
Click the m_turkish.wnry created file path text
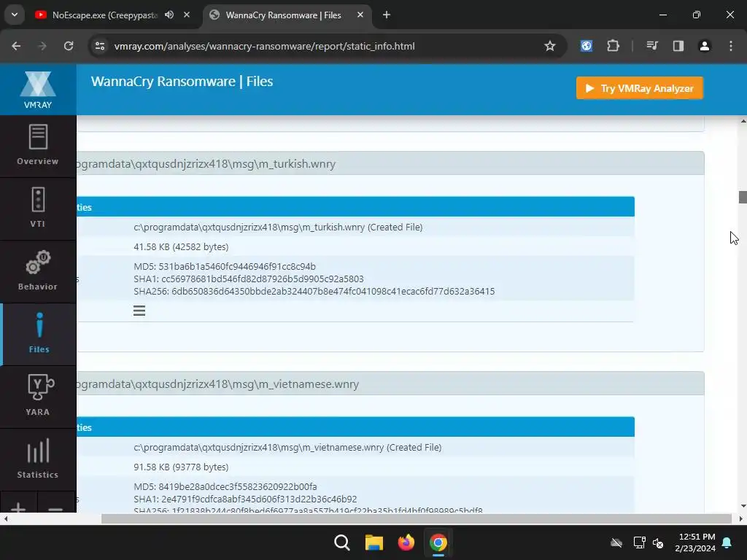coord(278,227)
